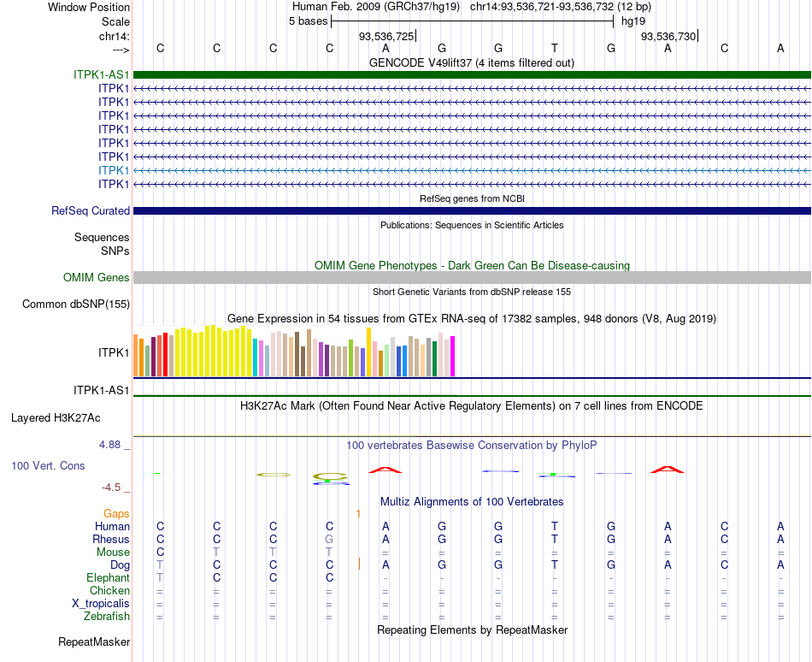Click the '5 bases' scale bar label
The height and width of the screenshot is (662, 812).
(308, 21)
